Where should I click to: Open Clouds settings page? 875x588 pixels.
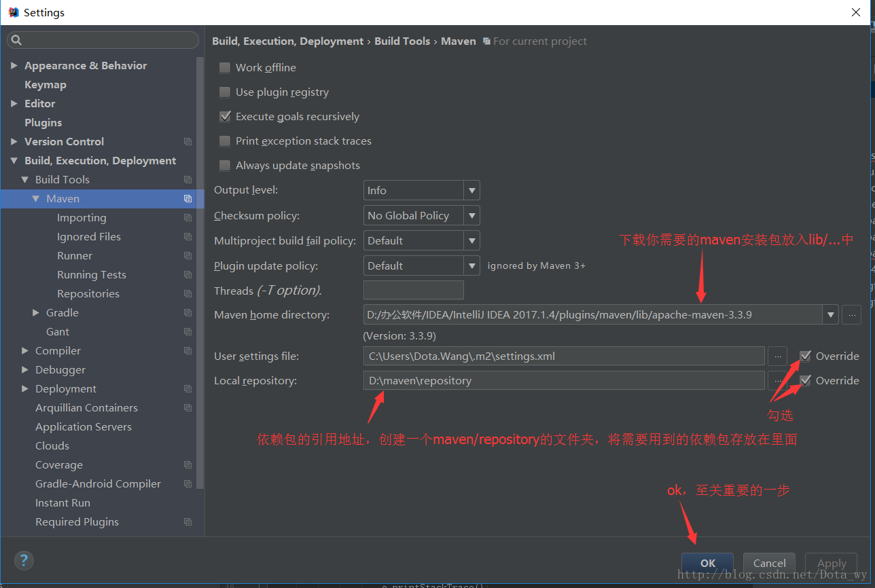point(52,446)
